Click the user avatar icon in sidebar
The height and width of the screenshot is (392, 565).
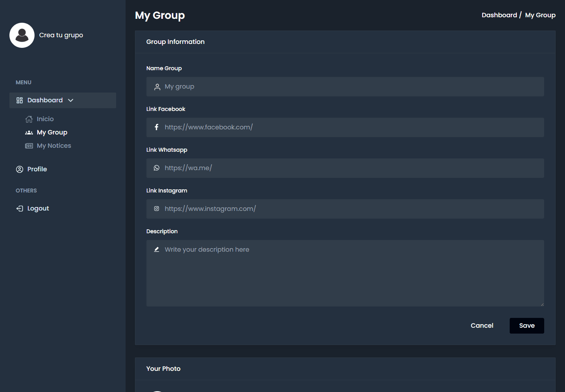22,35
